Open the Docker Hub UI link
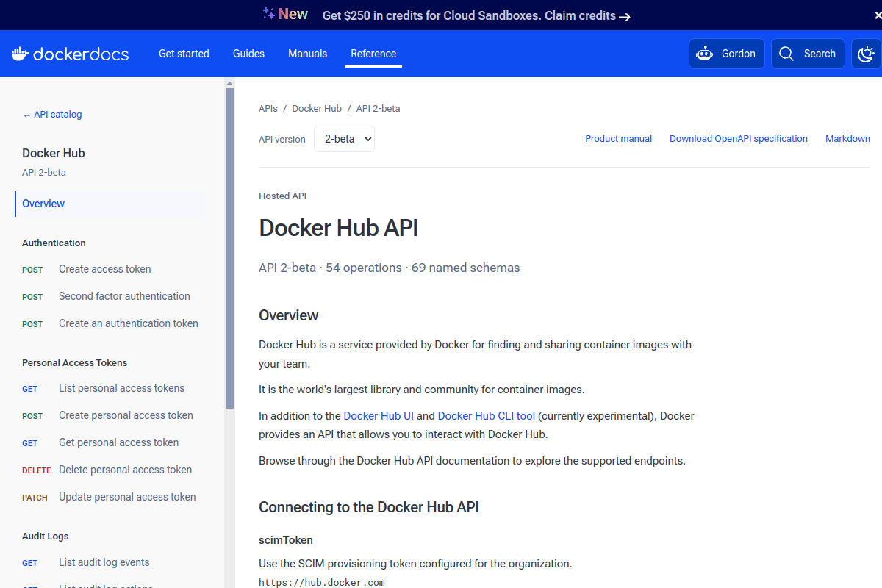The width and height of the screenshot is (882, 588). [x=379, y=416]
